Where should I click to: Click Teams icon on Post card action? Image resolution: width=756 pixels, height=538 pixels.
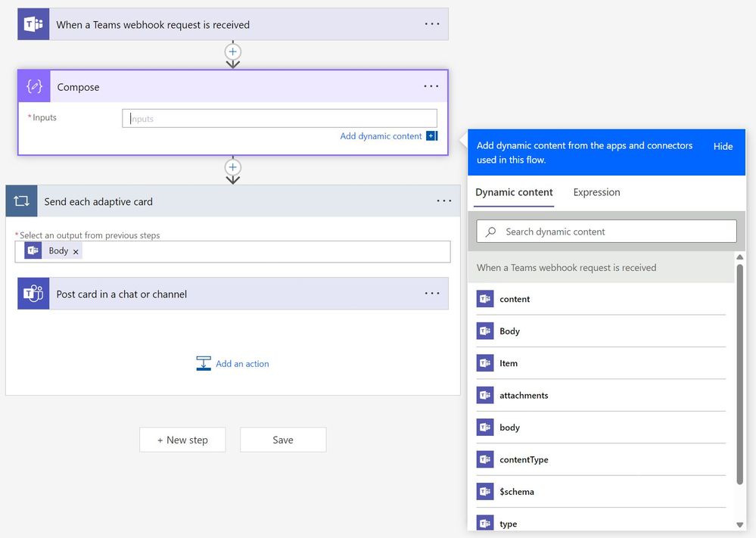(x=33, y=294)
